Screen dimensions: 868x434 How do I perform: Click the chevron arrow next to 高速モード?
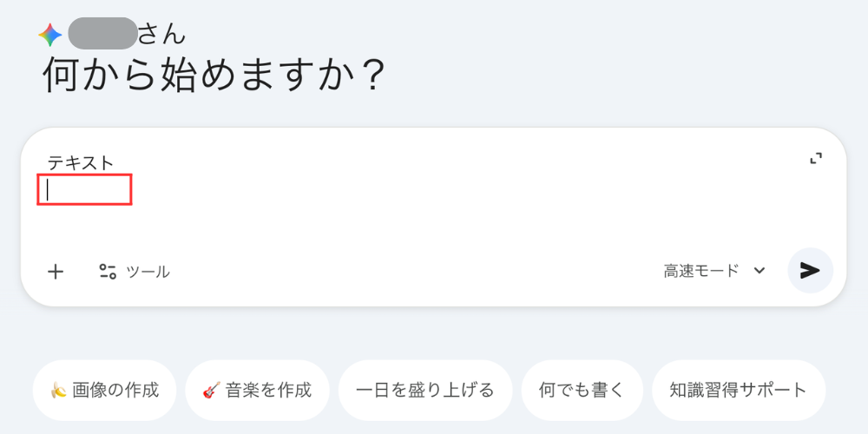pyautogui.click(x=759, y=271)
